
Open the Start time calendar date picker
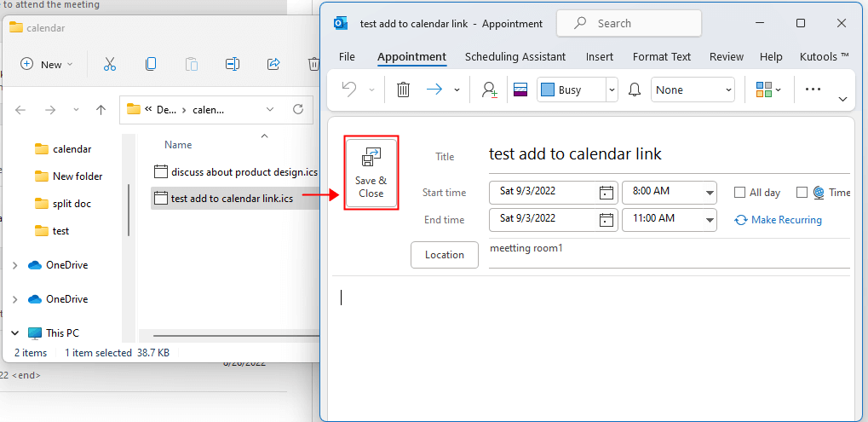tap(606, 192)
